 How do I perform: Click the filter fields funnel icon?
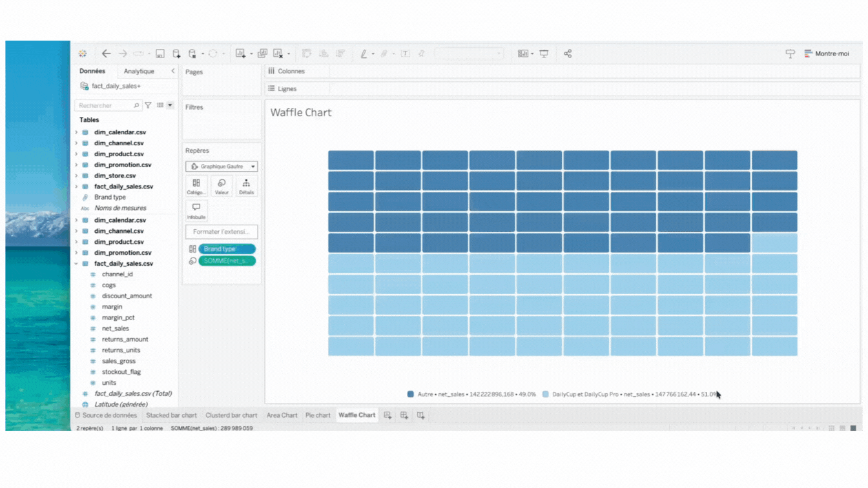(148, 105)
